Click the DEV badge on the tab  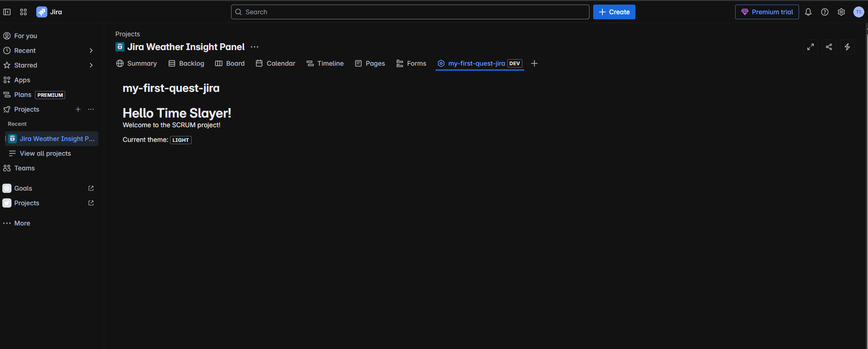click(x=515, y=63)
